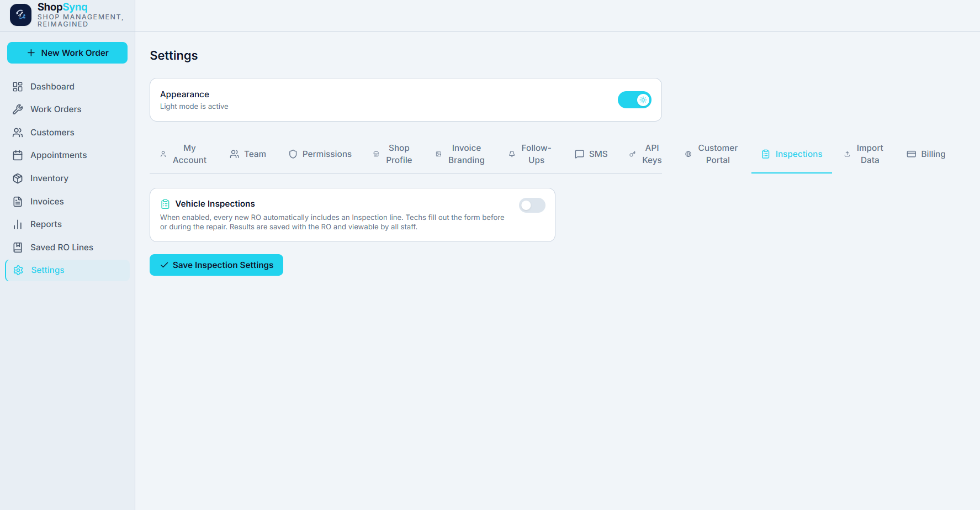Viewport: 980px width, 510px height.
Task: Click the Settings gear icon in sidebar
Action: pos(18,270)
